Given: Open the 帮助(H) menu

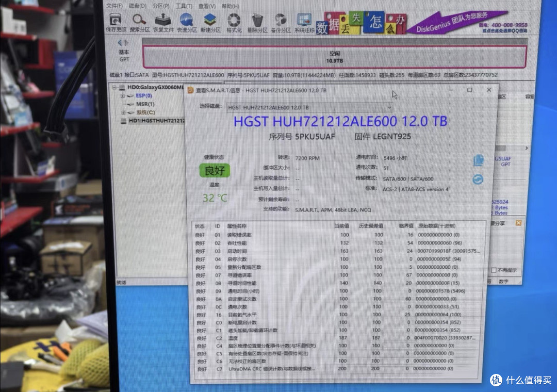Looking at the screenshot, I should (x=230, y=6).
